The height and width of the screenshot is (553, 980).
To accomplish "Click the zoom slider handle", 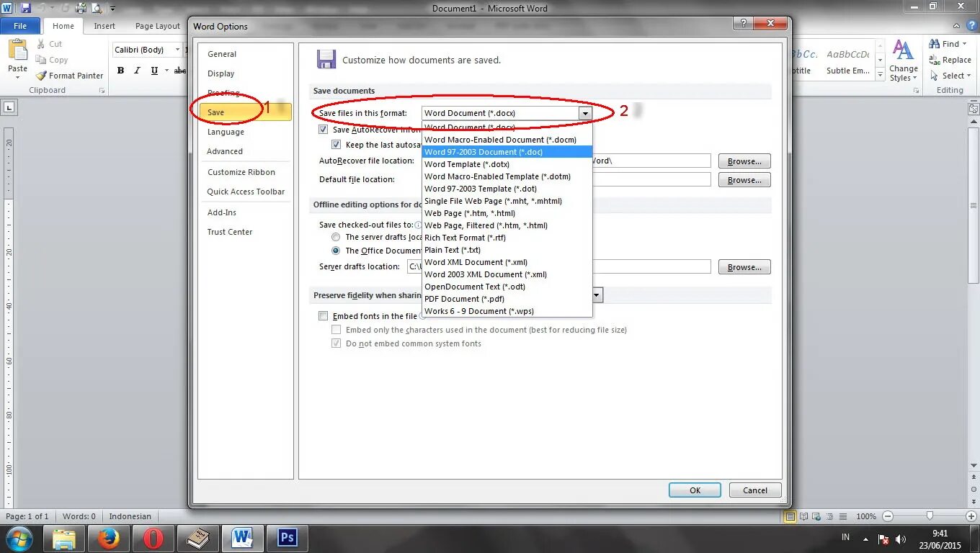I will tap(930, 516).
